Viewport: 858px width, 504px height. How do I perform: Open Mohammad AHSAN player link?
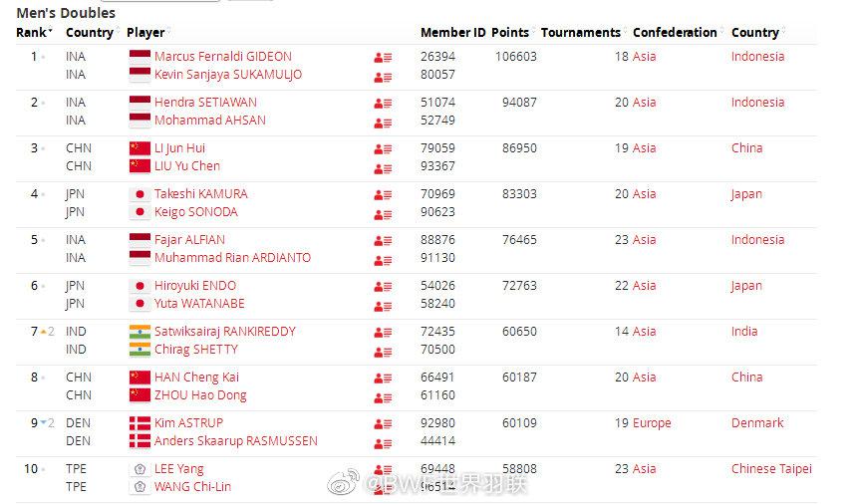(x=209, y=121)
